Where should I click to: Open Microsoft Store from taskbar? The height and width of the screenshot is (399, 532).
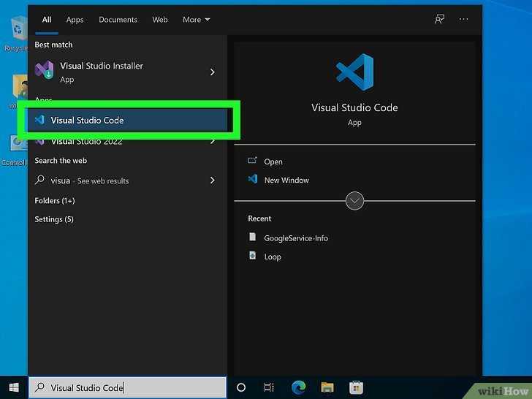coord(356,387)
